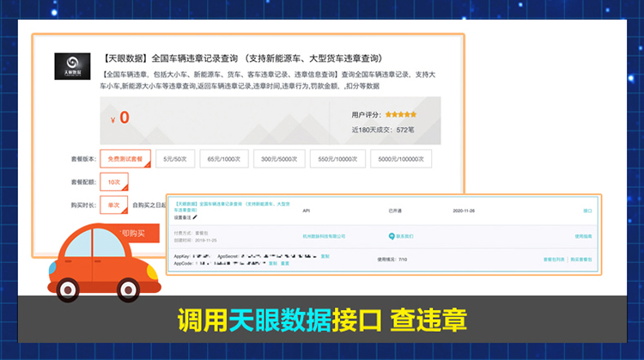The width and height of the screenshot is (644, 360).
Task: Click the five-star user rating
Action: [401, 114]
